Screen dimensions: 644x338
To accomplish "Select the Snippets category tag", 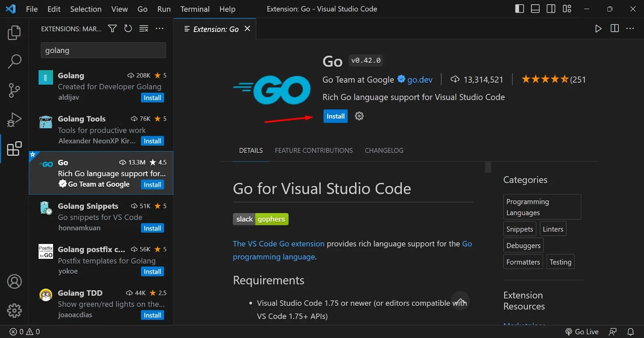I will 520,229.
